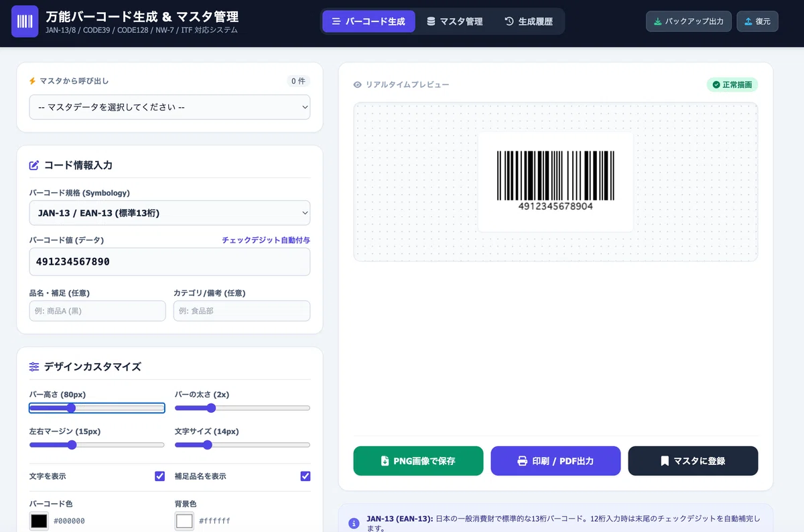
Task: Adjust the バー高さ slider
Action: pos(96,408)
